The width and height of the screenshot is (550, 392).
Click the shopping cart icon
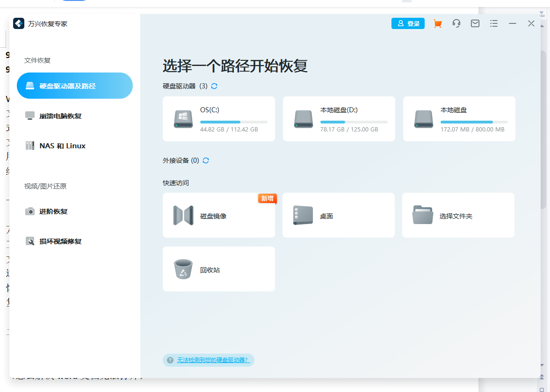(437, 23)
